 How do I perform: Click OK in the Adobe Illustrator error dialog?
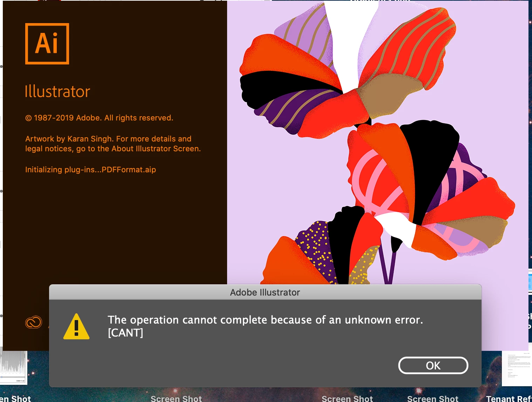433,365
